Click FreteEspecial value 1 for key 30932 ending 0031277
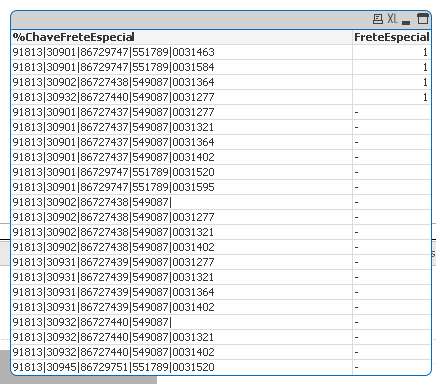Viewport: 436px width, 384px height. pyautogui.click(x=392, y=97)
